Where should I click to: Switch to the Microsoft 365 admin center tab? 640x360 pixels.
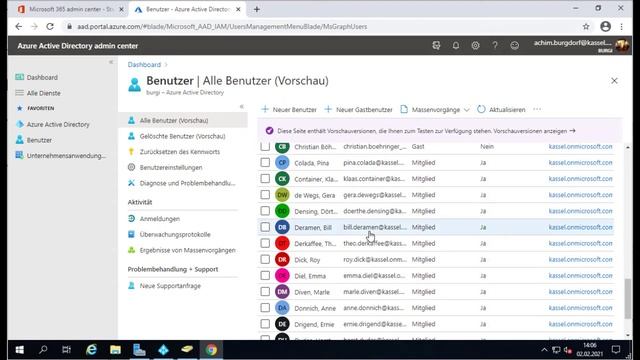coord(70,9)
